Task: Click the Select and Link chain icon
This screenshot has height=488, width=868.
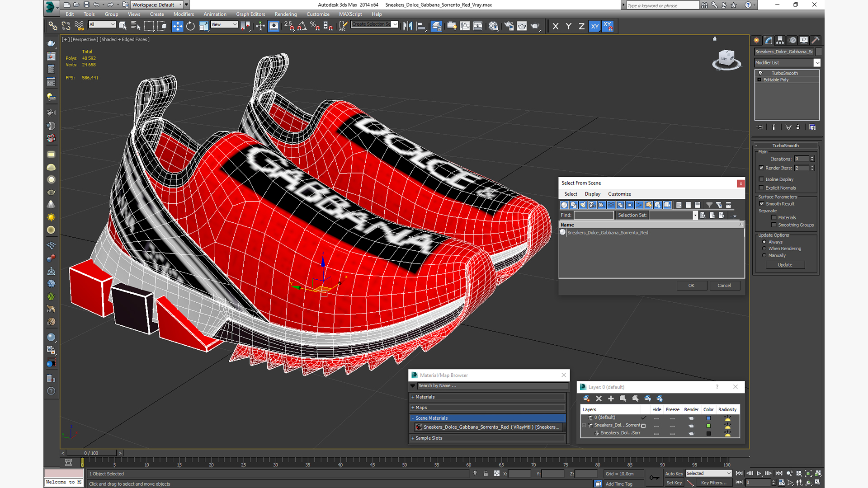Action: pyautogui.click(x=53, y=26)
